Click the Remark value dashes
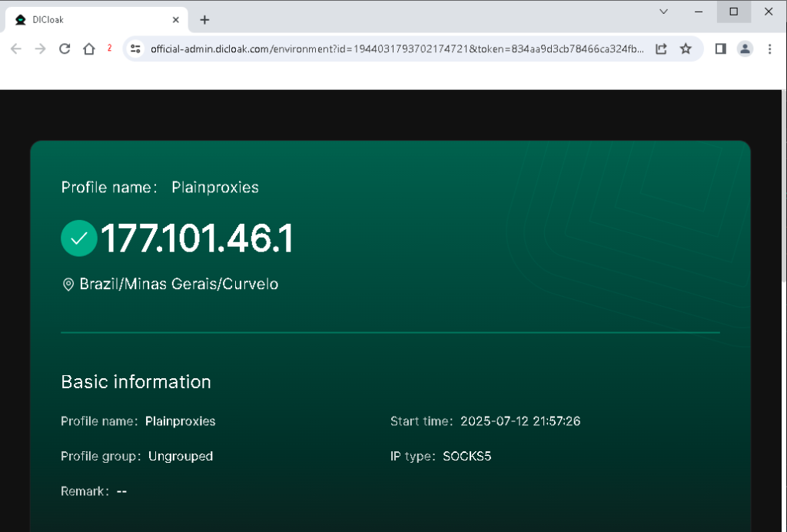This screenshot has width=787, height=532. pyautogui.click(x=121, y=491)
